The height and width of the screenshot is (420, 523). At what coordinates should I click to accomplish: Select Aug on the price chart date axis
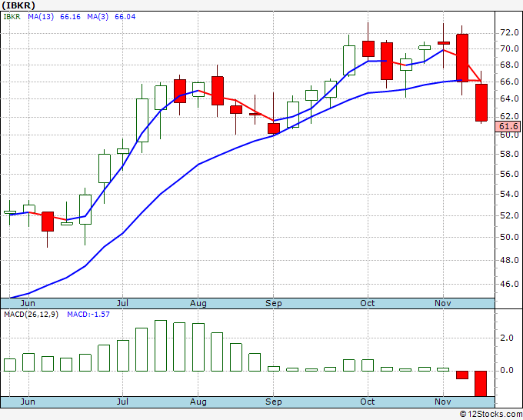[x=198, y=303]
